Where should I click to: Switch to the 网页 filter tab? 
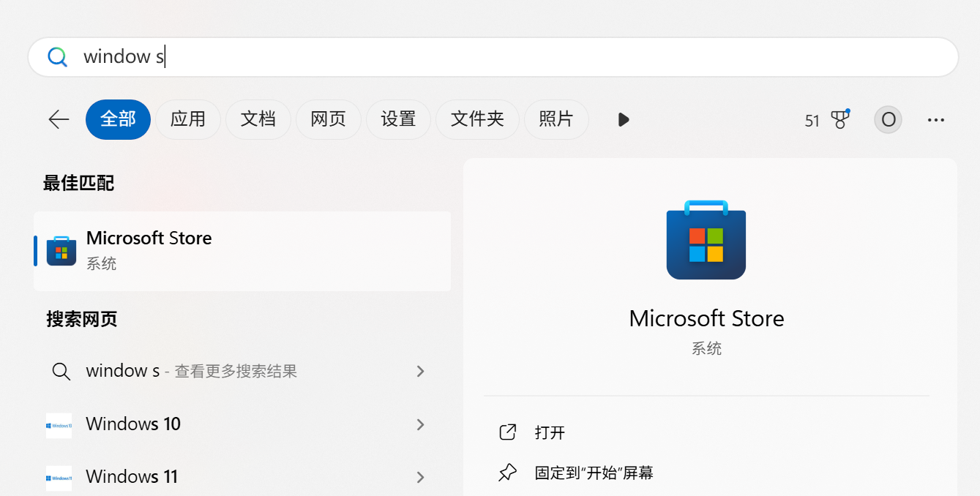[329, 119]
